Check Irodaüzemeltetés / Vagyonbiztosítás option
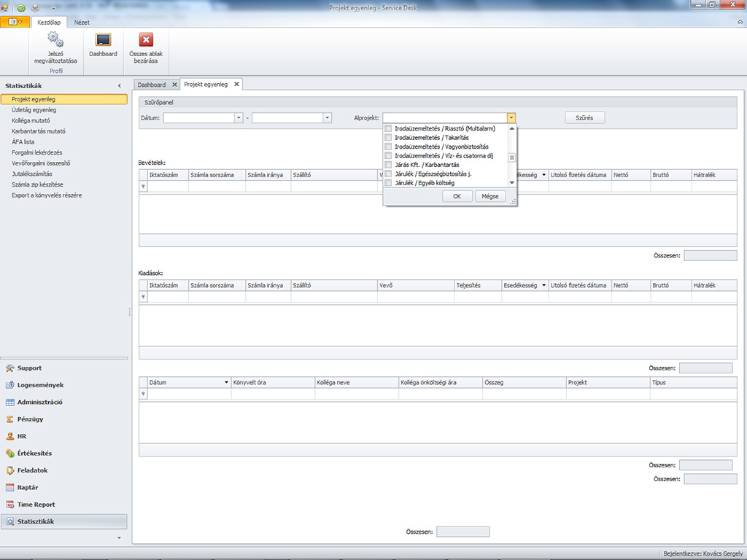The width and height of the screenshot is (747, 560). [x=388, y=147]
